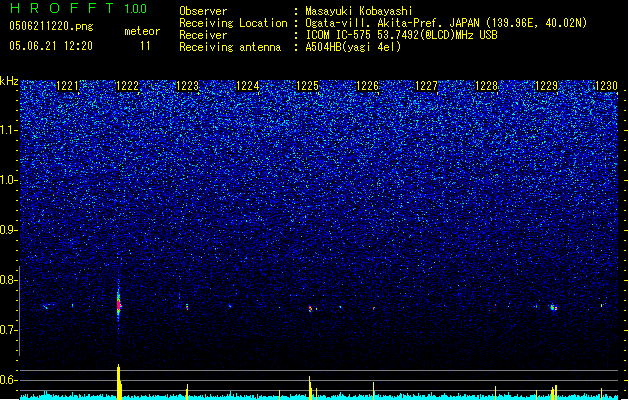629x400 pixels.
Task: Click the 1222 time marker
Action: [127, 86]
